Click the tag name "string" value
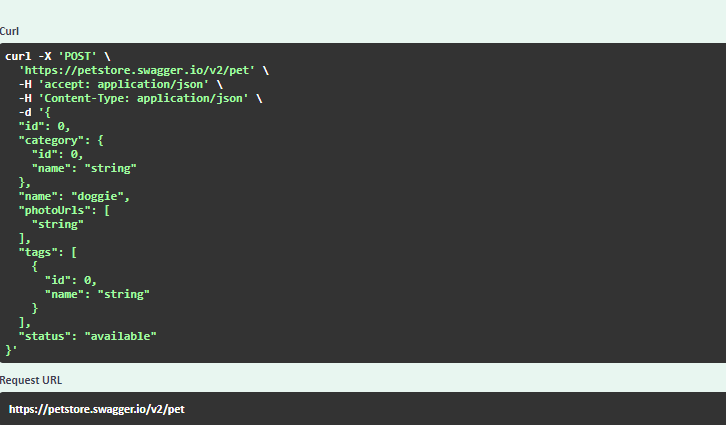726x425 pixels. 124,294
